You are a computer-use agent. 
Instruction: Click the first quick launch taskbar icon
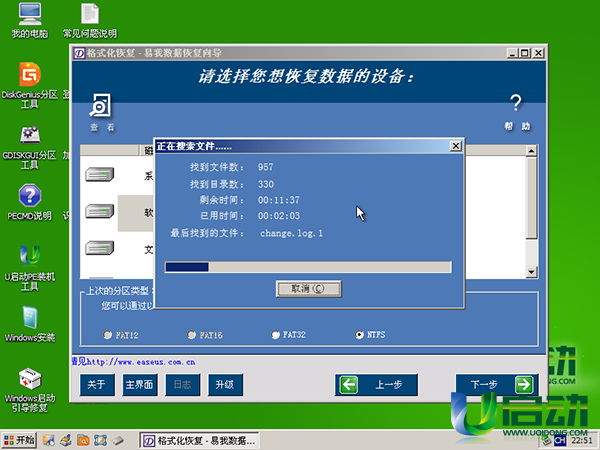[x=49, y=440]
